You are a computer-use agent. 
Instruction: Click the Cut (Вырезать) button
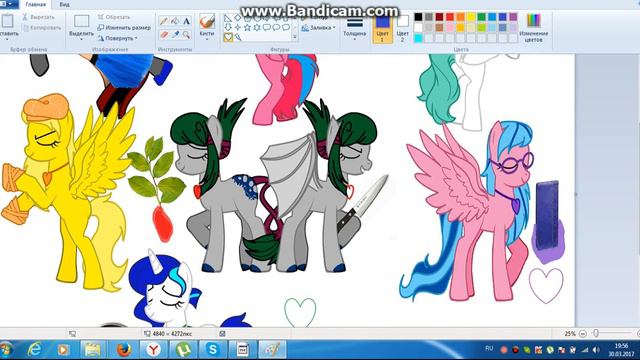coord(38,17)
